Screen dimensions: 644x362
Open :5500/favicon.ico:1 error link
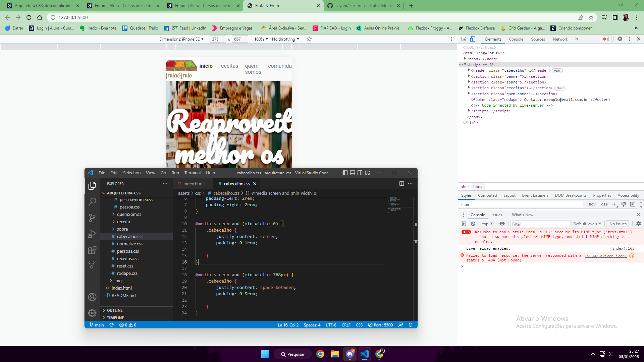(606, 256)
